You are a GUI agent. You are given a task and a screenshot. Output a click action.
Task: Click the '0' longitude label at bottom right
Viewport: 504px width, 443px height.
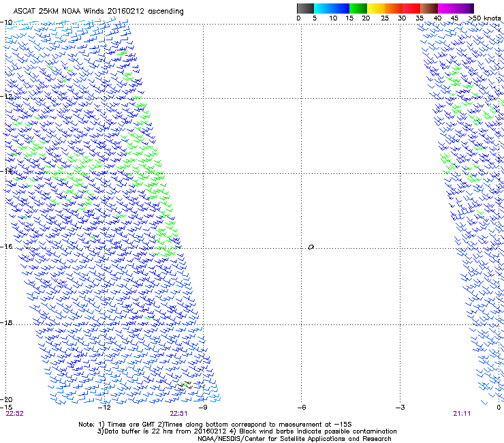[x=499, y=408]
